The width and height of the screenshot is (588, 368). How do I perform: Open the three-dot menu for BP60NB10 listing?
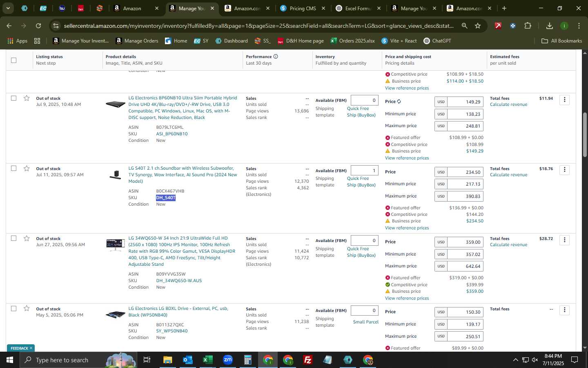564,100
